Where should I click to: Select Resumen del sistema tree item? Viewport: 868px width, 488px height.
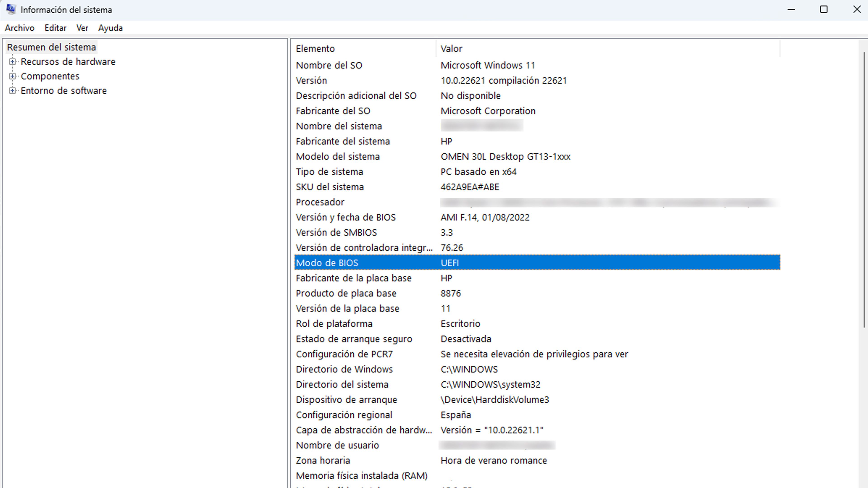(51, 47)
